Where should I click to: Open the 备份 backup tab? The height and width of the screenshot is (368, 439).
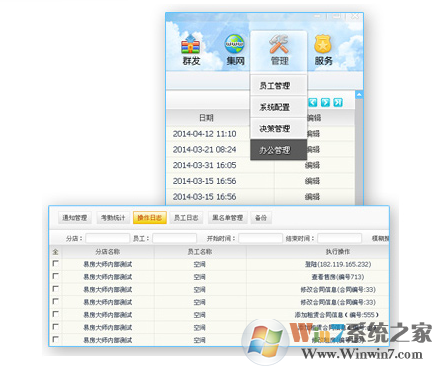coord(261,218)
